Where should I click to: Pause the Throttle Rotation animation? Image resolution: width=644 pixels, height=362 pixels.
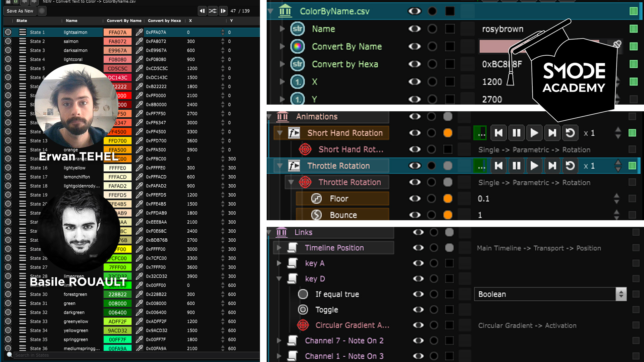pyautogui.click(x=517, y=166)
